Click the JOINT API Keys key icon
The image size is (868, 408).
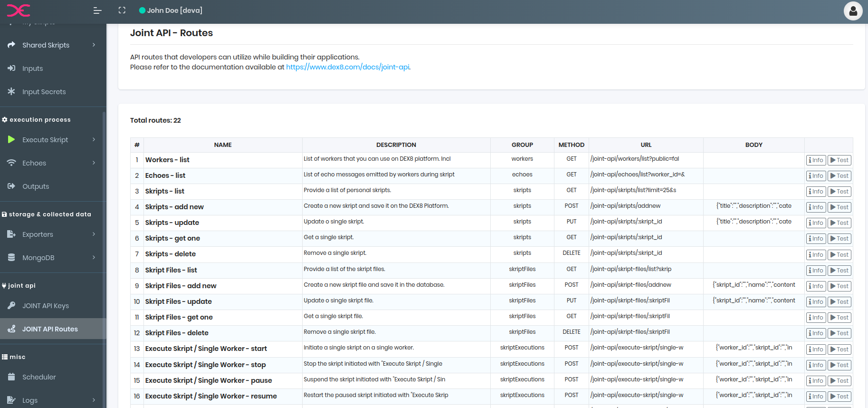pos(11,305)
